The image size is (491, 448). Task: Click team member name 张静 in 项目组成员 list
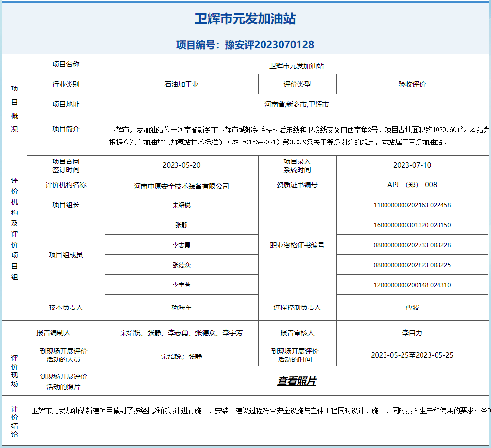(x=182, y=225)
